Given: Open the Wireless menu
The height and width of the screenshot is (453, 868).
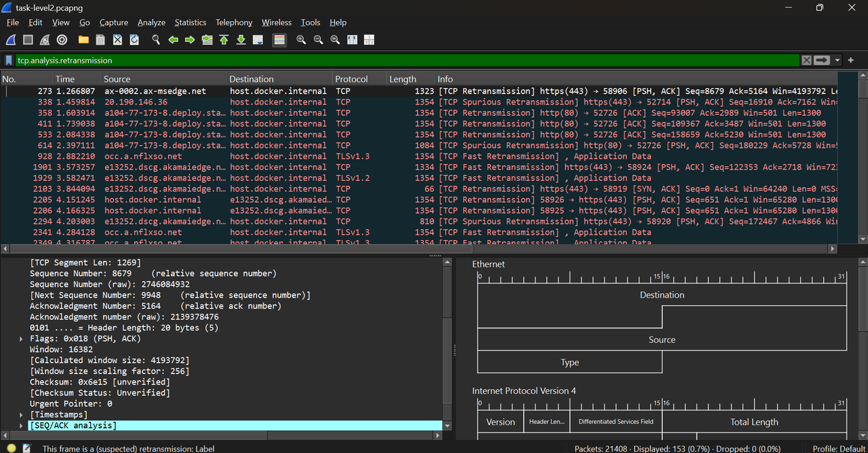Looking at the screenshot, I should click(277, 22).
